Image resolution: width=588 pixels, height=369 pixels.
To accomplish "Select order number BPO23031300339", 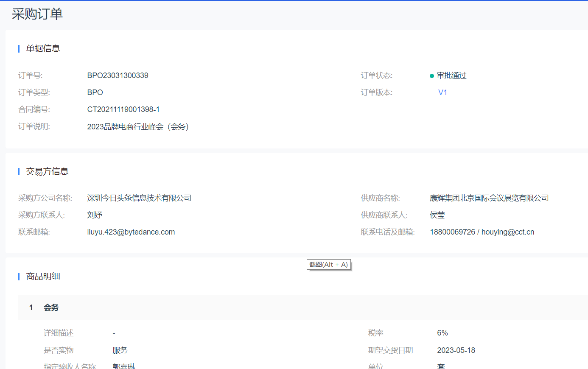I will coord(118,75).
